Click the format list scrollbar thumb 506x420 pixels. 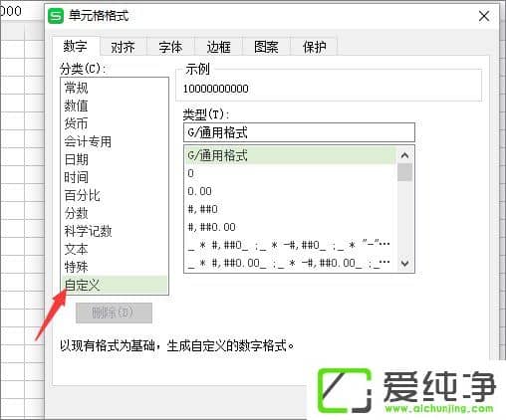(x=404, y=172)
